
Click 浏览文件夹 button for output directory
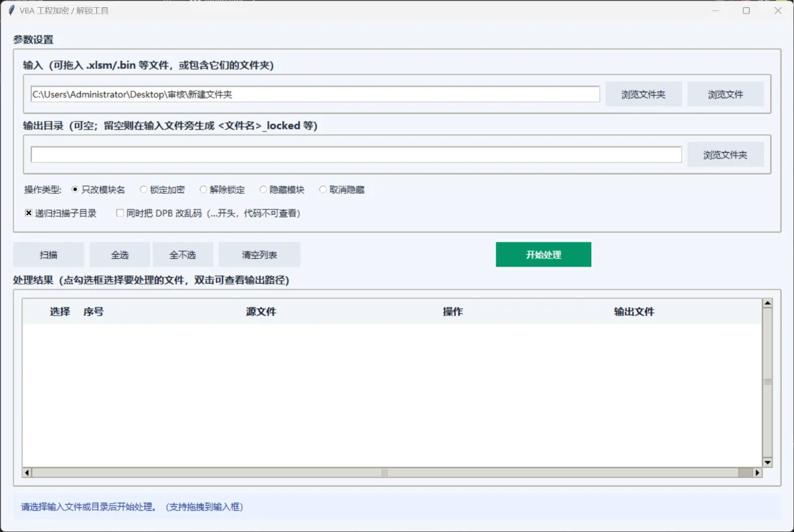point(725,155)
